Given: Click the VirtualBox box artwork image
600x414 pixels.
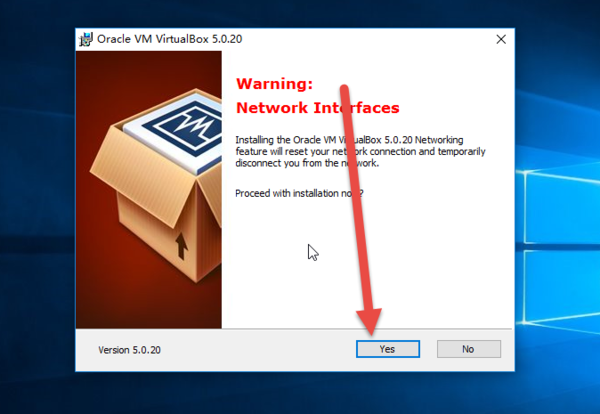Looking at the screenshot, I should (149, 190).
